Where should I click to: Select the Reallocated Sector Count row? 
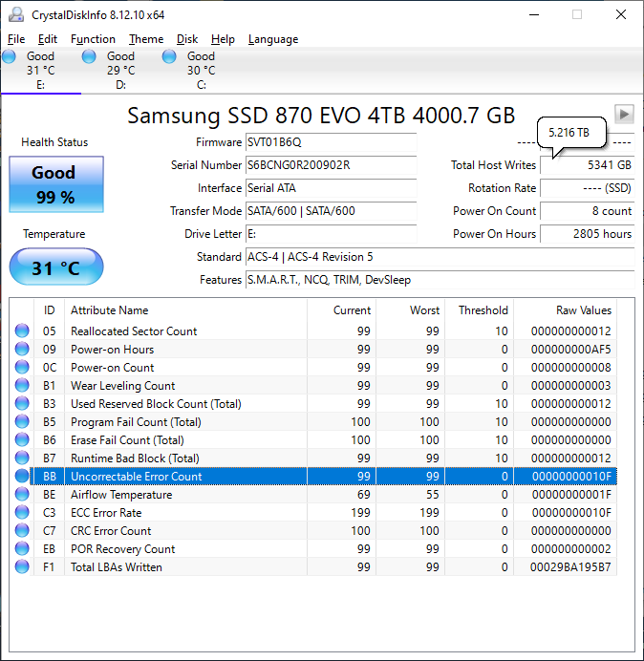click(313, 330)
